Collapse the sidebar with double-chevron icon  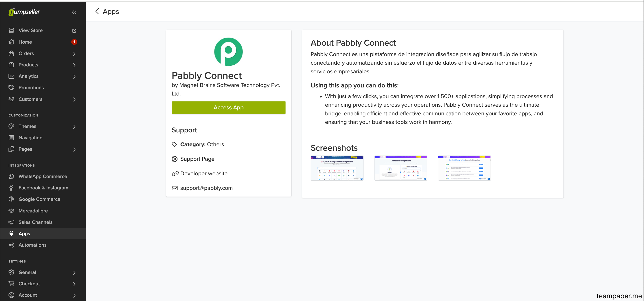coord(74,12)
